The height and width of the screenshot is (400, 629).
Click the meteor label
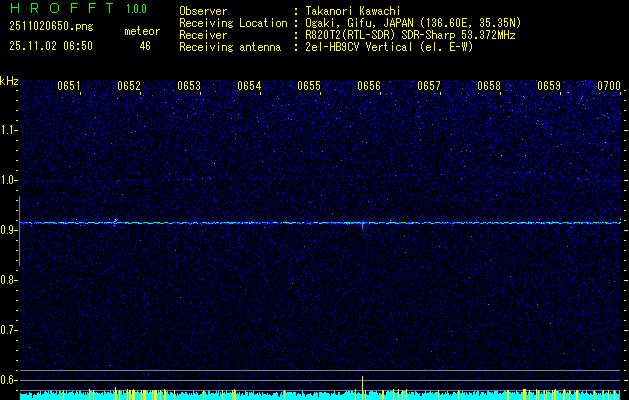[142, 31]
